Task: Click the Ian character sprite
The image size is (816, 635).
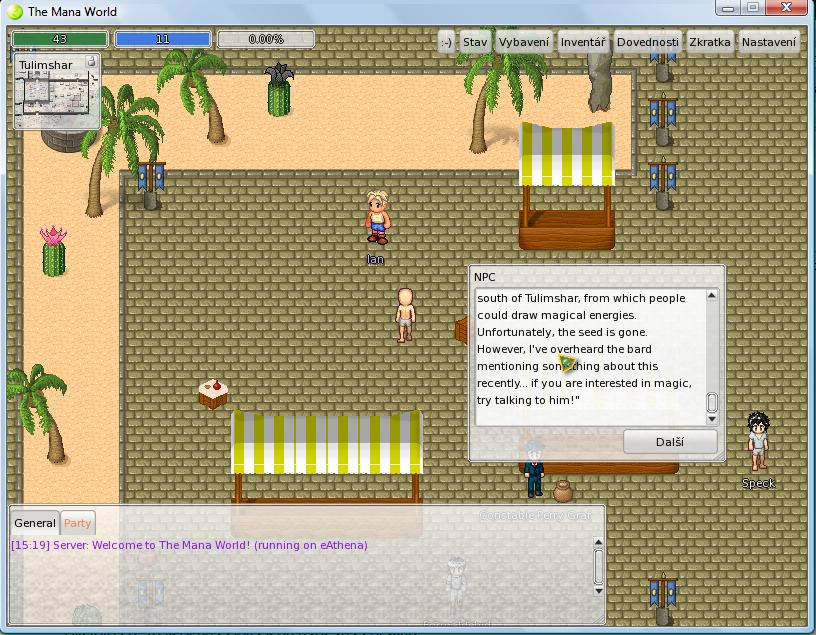Action: coord(377,218)
